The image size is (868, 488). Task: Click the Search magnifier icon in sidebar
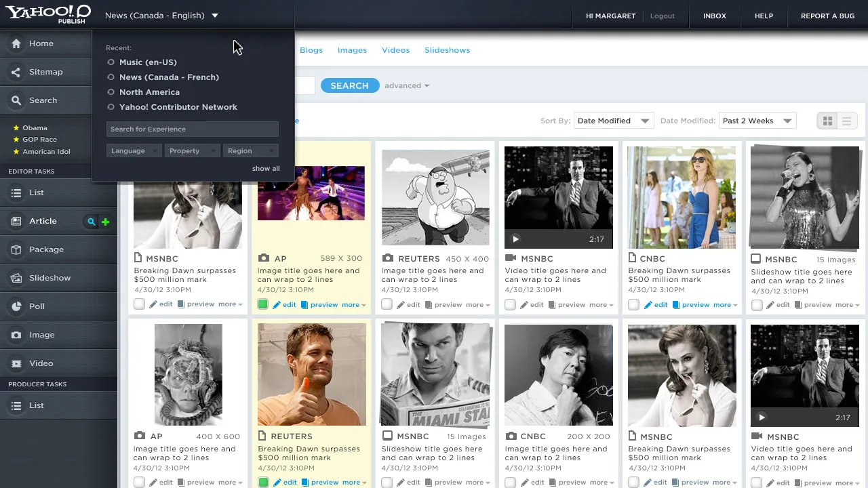click(x=16, y=100)
